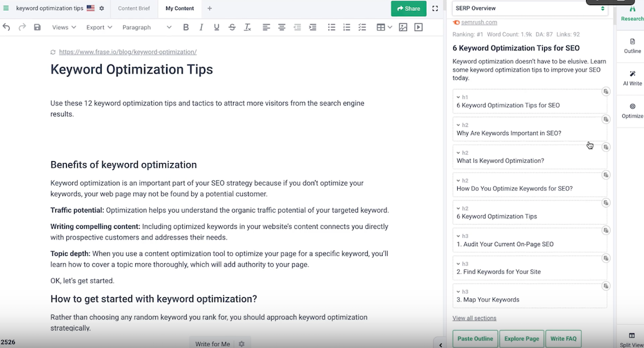Copy 'How Do You Optimize Keywords' heading
Image resolution: width=644 pixels, height=348 pixels.
[606, 175]
